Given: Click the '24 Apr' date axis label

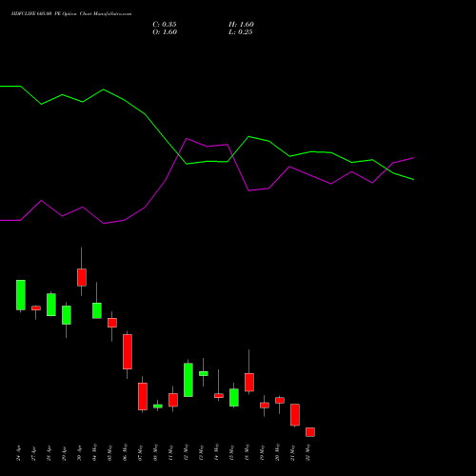Looking at the screenshot, I should 19,453.
